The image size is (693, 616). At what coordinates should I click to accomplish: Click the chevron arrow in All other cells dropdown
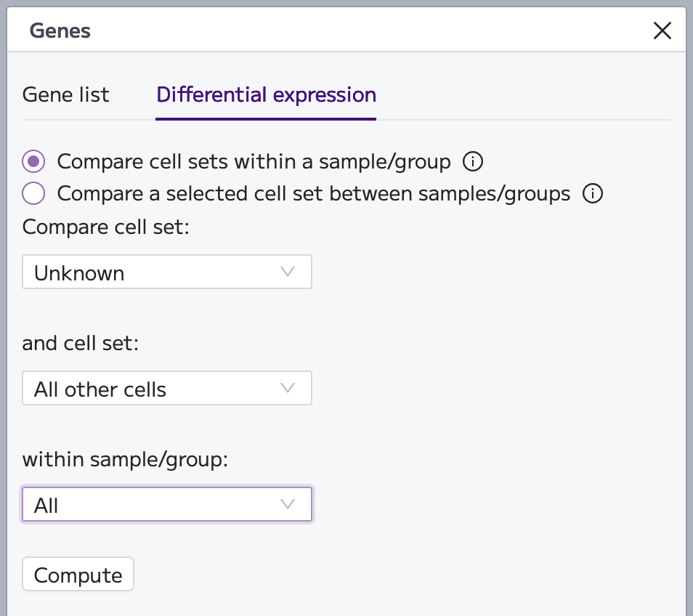(x=287, y=388)
